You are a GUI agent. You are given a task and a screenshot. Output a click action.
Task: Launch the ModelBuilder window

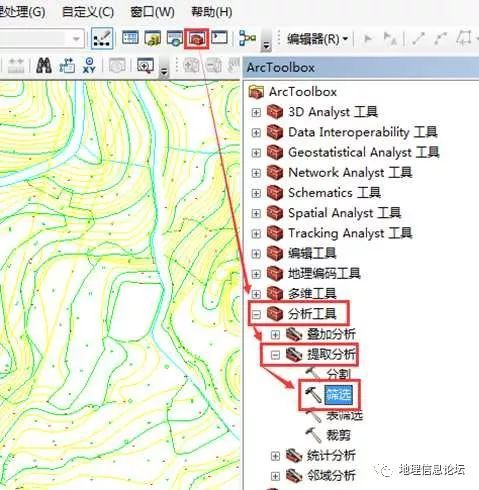tap(247, 38)
